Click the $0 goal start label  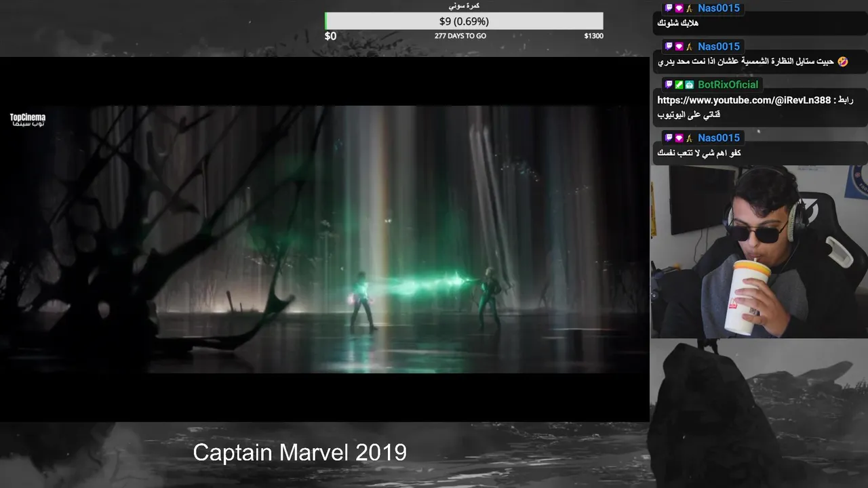pyautogui.click(x=330, y=36)
